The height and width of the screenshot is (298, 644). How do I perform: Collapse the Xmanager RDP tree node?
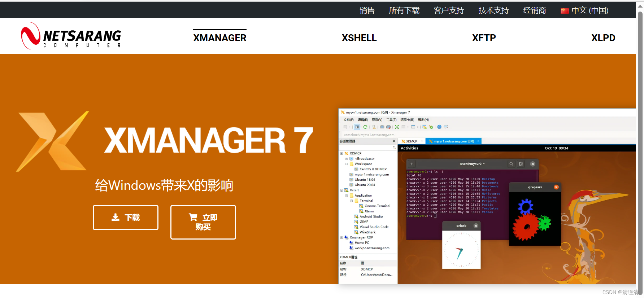(341, 237)
